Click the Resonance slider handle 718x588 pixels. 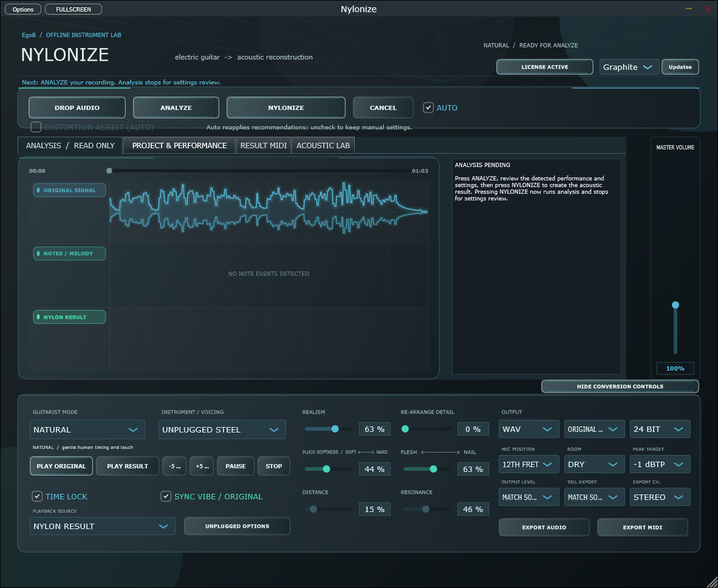point(425,509)
